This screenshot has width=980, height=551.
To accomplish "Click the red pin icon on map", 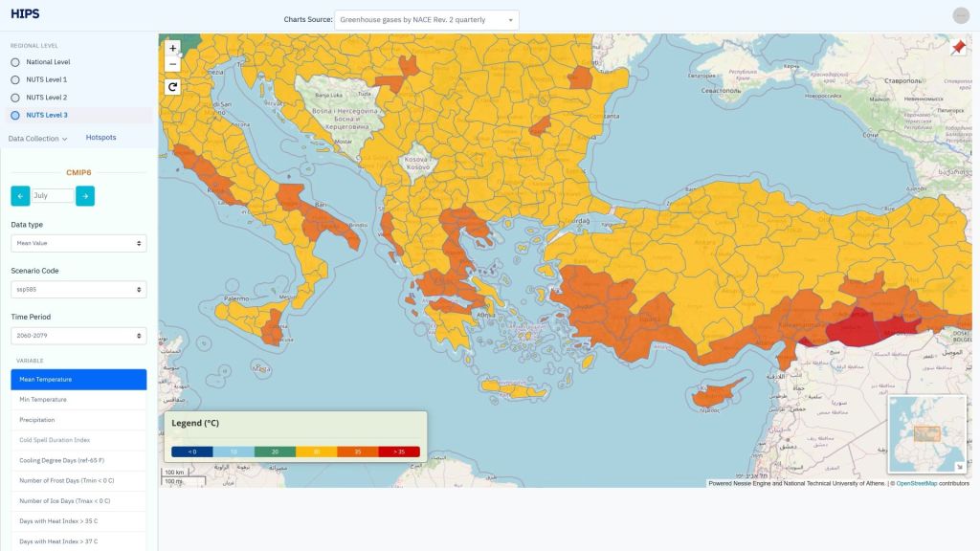I will tap(958, 48).
